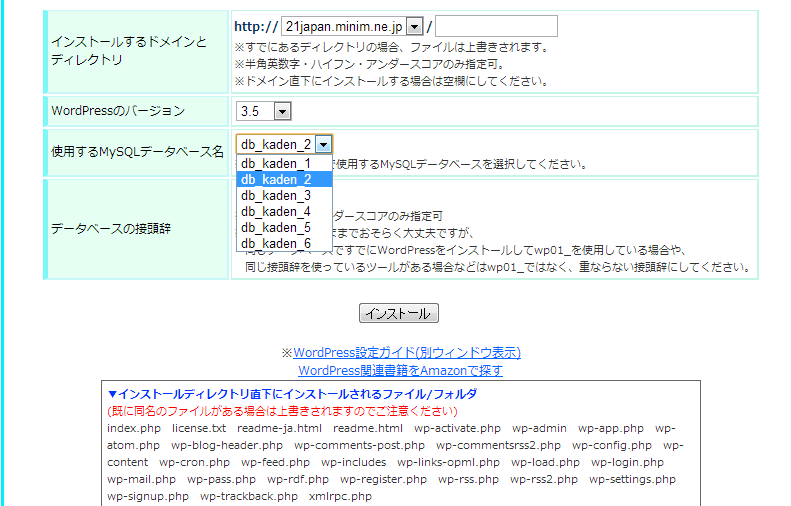Click the wp-signup.php file name
Viewport: 791px width, 506px height.
[148, 496]
